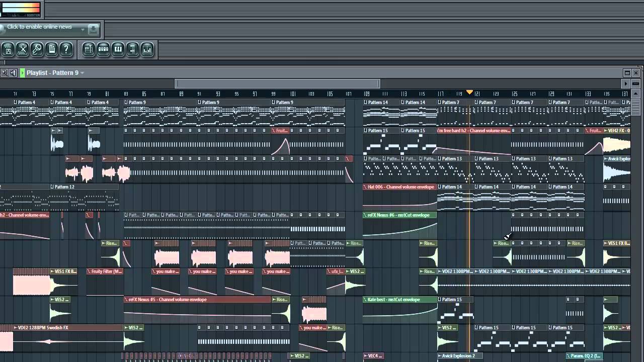Open the Playlist - Pattern 9 dropdown arrow
This screenshot has height=362, width=644.
[x=82, y=73]
